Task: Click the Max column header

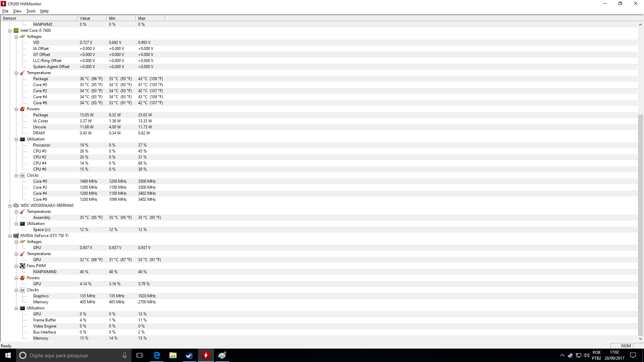Action: (150, 18)
